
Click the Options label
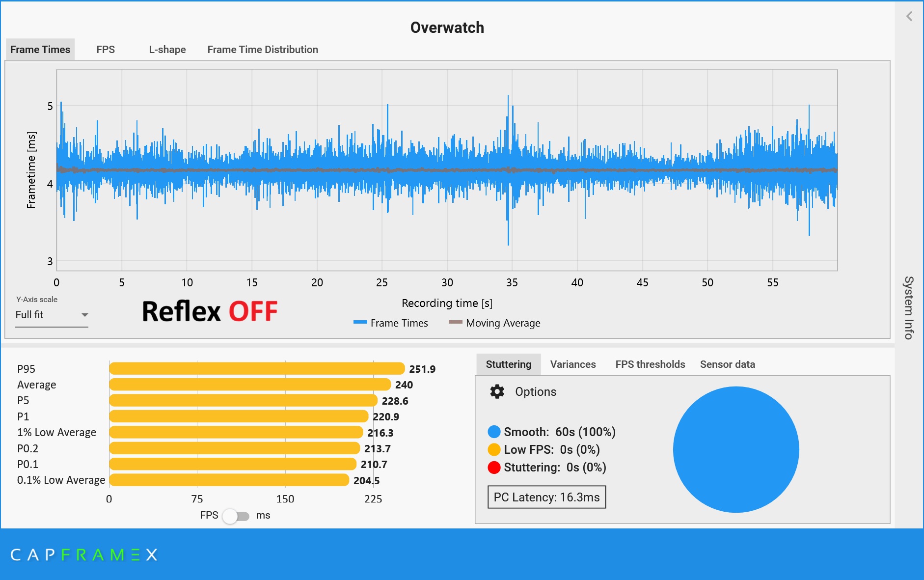tap(536, 391)
